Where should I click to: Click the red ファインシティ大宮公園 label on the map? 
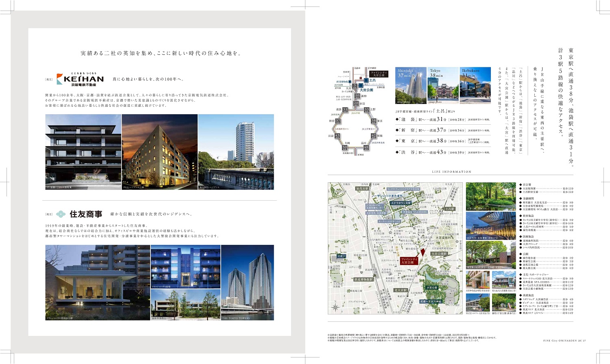(x=409, y=260)
